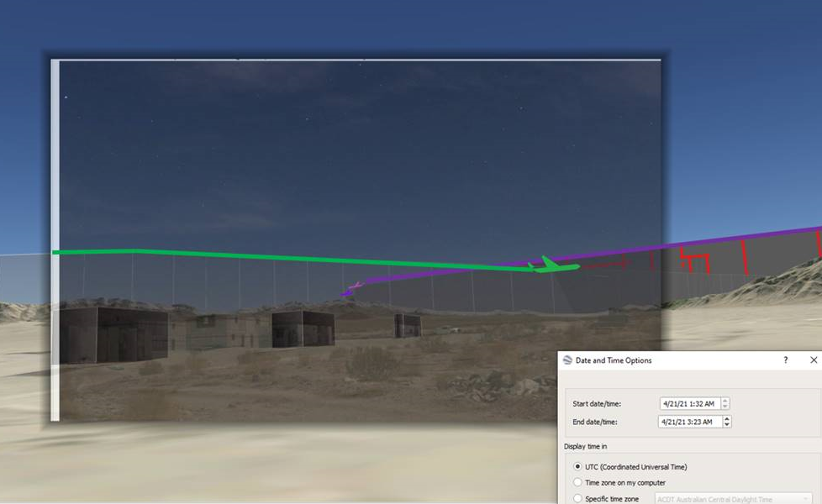Open the ACDT time zone dropdown
822x504 pixels.
(733, 499)
